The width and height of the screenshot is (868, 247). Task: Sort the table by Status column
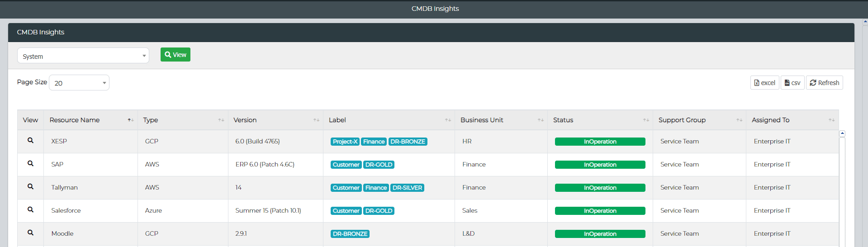[x=646, y=120]
